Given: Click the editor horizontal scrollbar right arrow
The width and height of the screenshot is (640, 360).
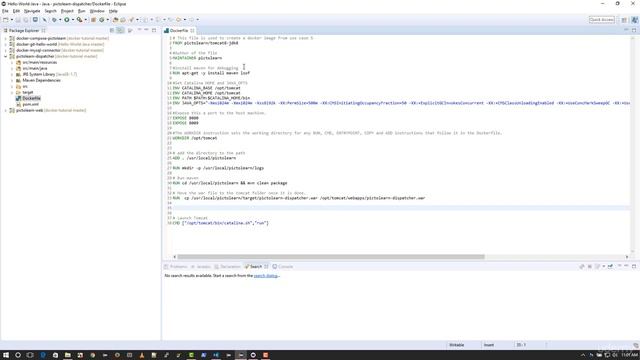Looking at the screenshot, I should (x=627, y=257).
